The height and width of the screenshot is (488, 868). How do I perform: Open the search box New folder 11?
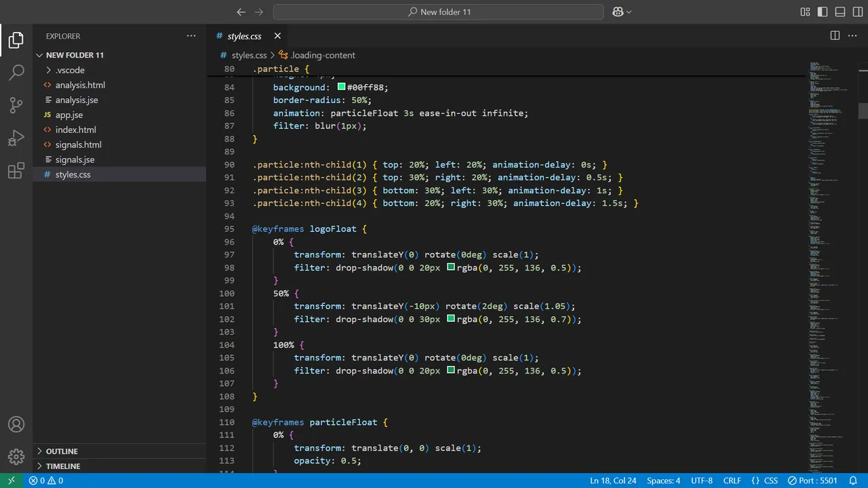[x=438, y=12]
